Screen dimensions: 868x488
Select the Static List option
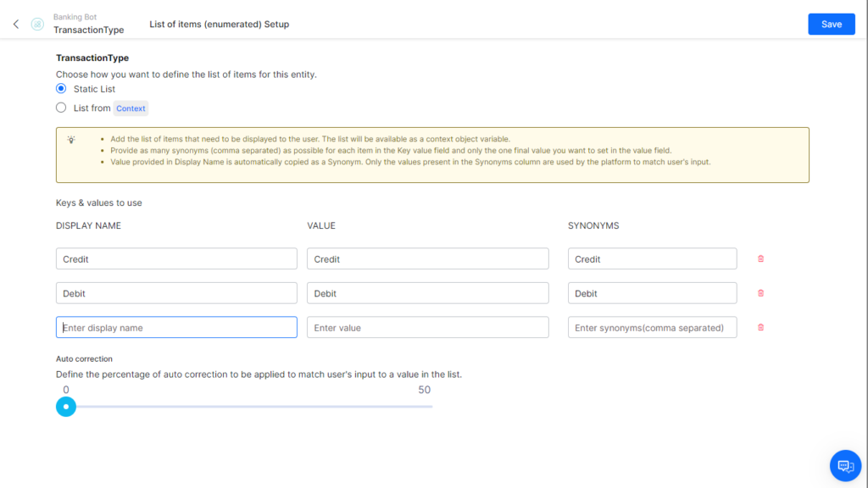tap(60, 88)
